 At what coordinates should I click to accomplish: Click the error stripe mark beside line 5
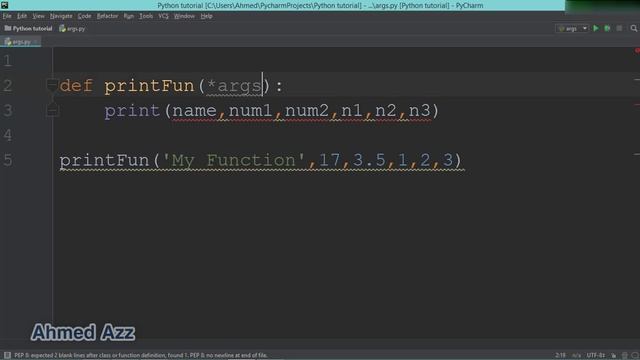coord(637,154)
